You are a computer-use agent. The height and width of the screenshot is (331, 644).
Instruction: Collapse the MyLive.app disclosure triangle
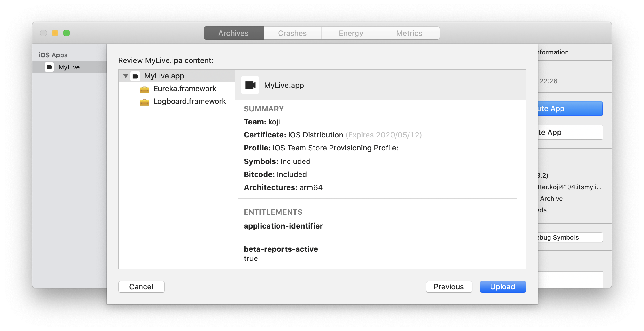[126, 76]
